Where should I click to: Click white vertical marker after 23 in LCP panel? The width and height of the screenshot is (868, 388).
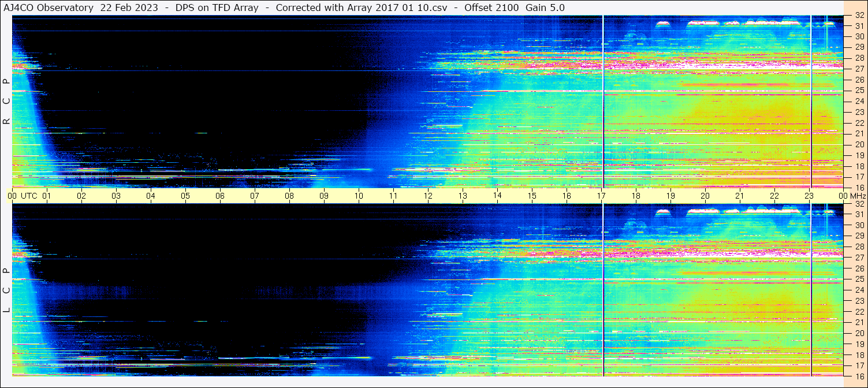pyautogui.click(x=811, y=290)
